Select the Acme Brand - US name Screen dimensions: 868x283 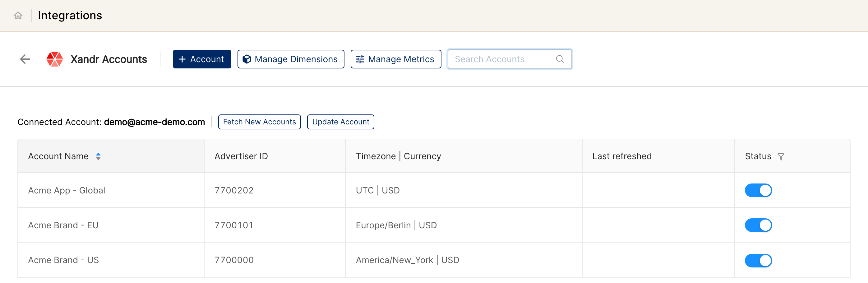pos(64,260)
